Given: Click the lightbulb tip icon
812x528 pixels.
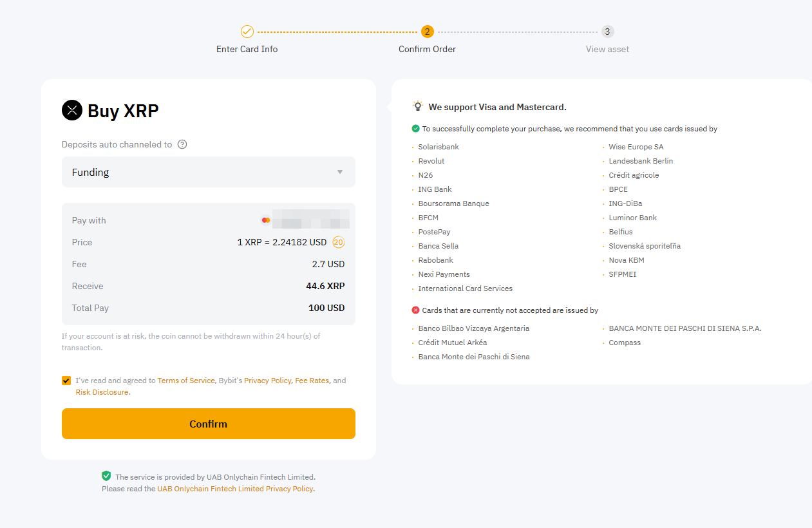Looking at the screenshot, I should coord(418,106).
